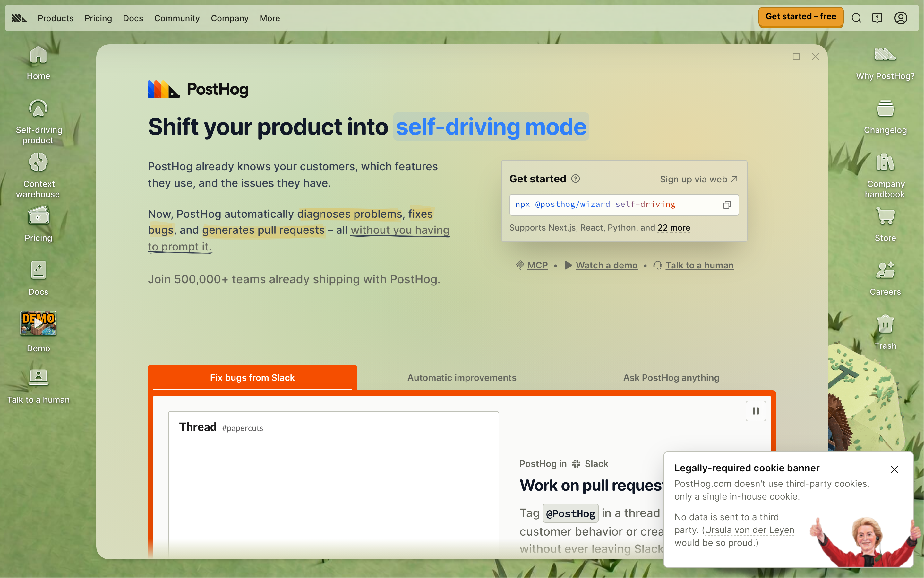
Task: Switch to the Ask PostHog anything tab
Action: (671, 378)
